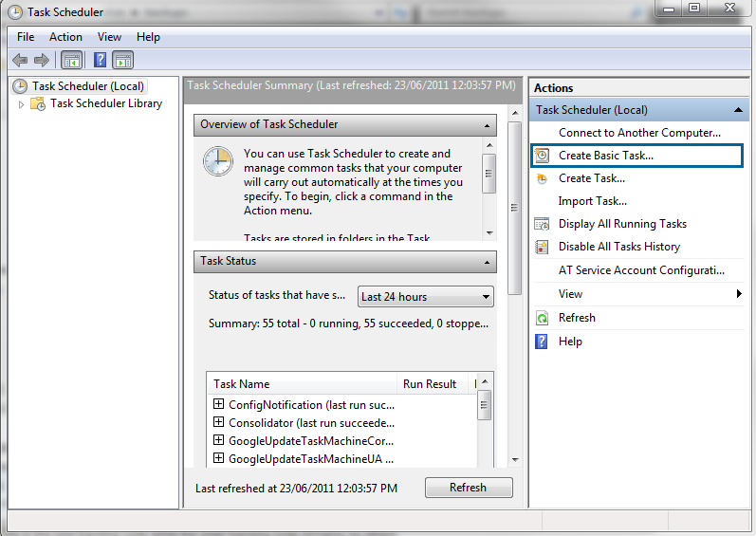Image resolution: width=756 pixels, height=536 pixels.
Task: Click the Help icon in Actions pane
Action: (542, 342)
